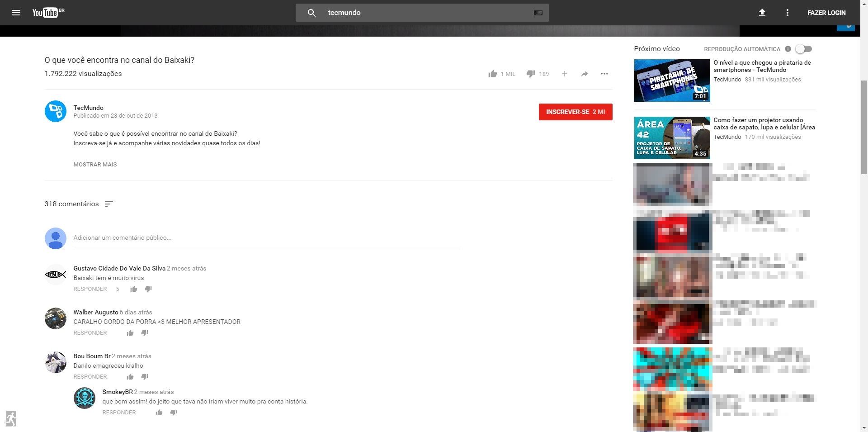The image size is (868, 432).
Task: Like Gustavo Cidade's comment
Action: [134, 289]
